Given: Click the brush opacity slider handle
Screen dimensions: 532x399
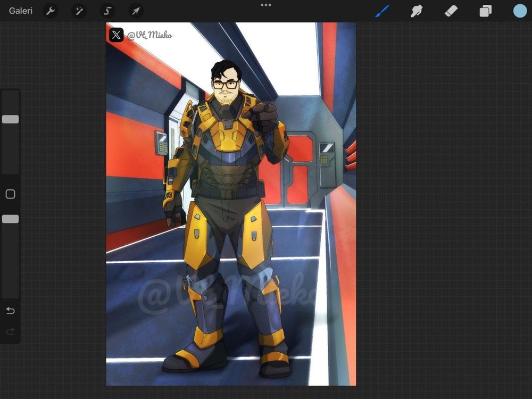Looking at the screenshot, I should (11, 219).
